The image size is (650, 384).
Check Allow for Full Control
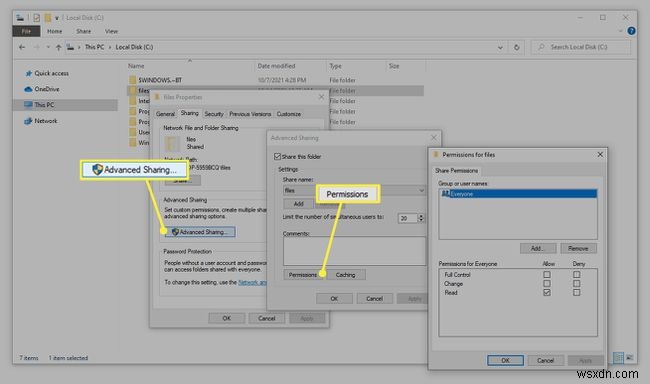(547, 275)
